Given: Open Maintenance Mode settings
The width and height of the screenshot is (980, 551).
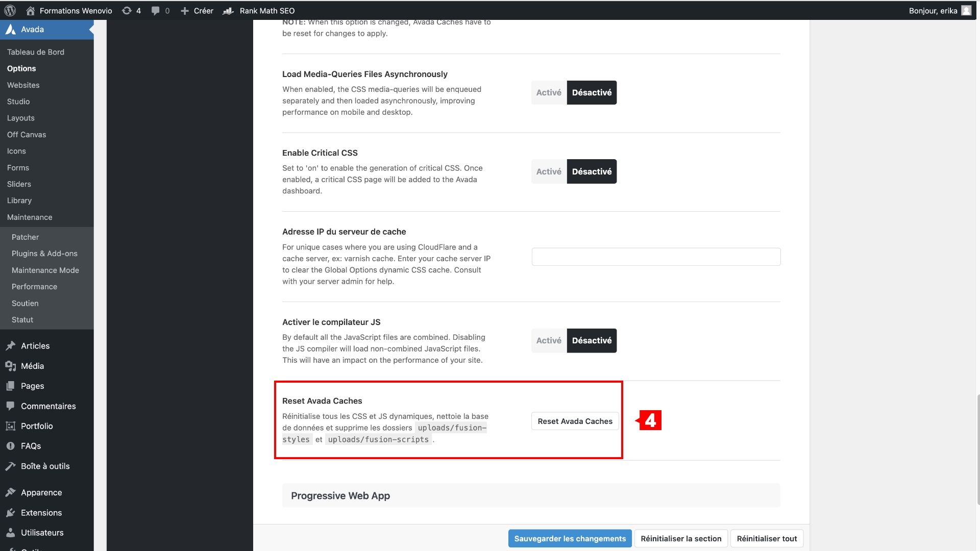Looking at the screenshot, I should pyautogui.click(x=45, y=270).
